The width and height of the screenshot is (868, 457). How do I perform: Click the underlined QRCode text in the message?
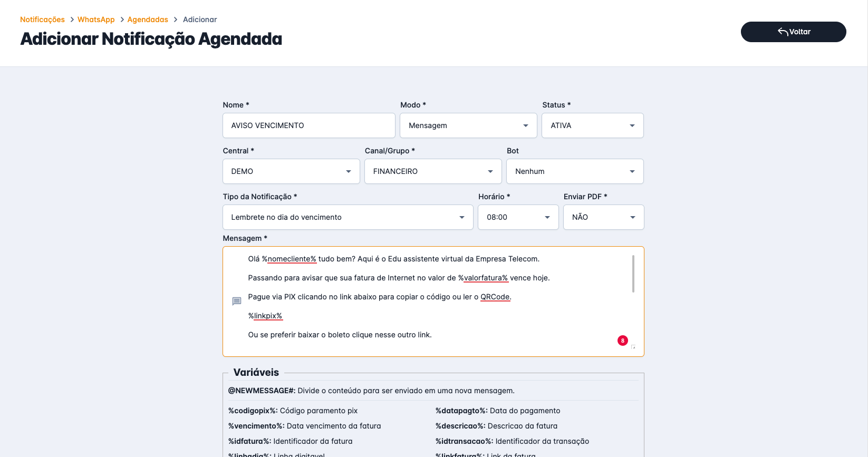tap(495, 296)
